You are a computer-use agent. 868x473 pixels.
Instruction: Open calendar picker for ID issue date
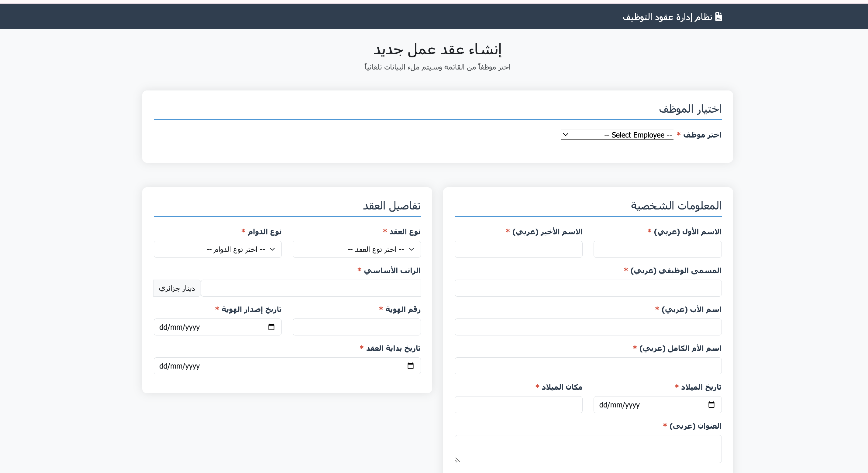pyautogui.click(x=271, y=327)
